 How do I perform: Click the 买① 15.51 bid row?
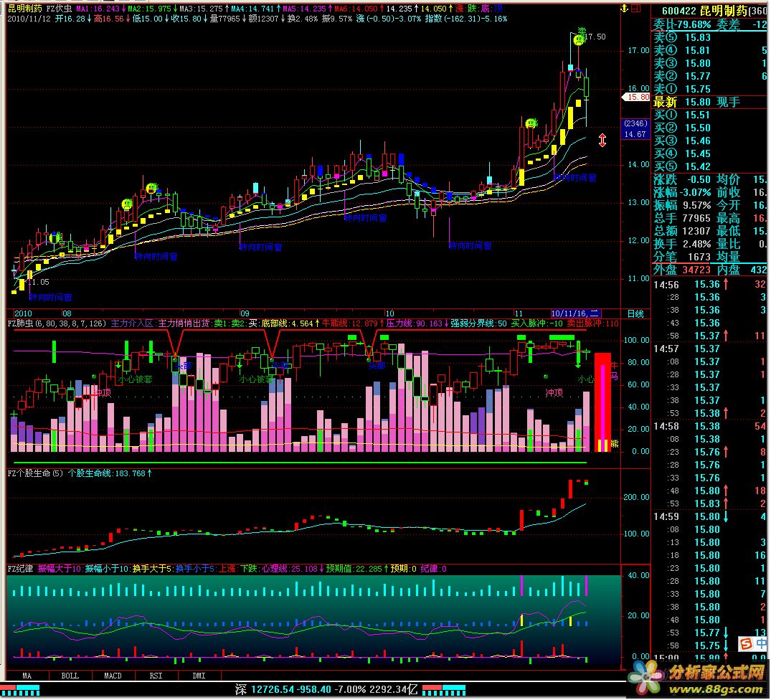pyautogui.click(x=710, y=115)
